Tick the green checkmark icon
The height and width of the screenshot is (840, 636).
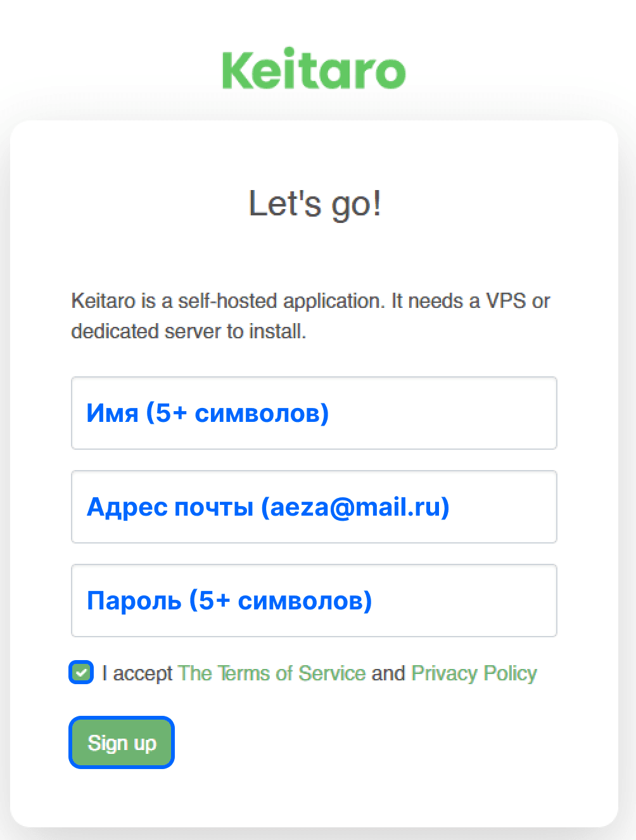pos(81,672)
